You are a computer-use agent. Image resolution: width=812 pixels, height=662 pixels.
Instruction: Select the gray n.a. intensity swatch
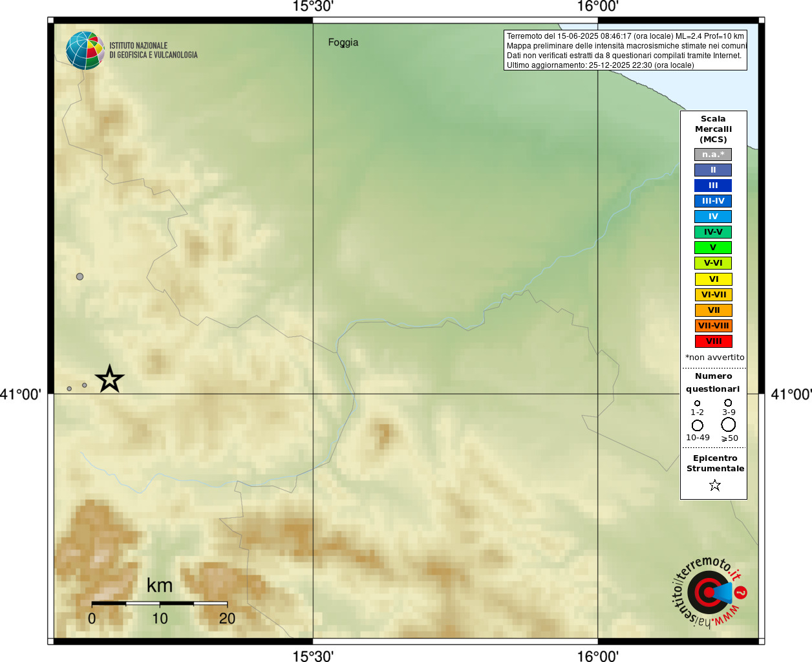point(713,155)
